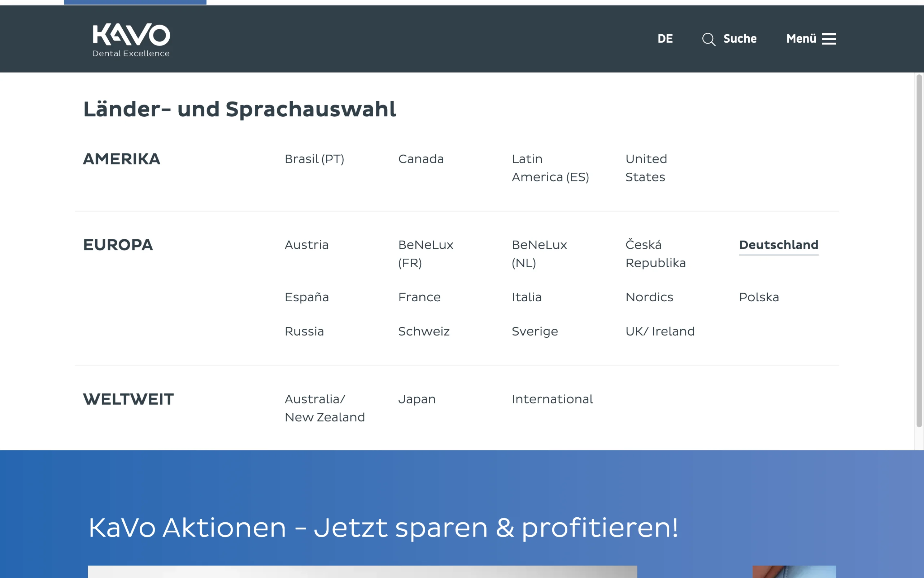Viewport: 924px width, 578px height.
Task: Choose United States
Action: pyautogui.click(x=646, y=168)
